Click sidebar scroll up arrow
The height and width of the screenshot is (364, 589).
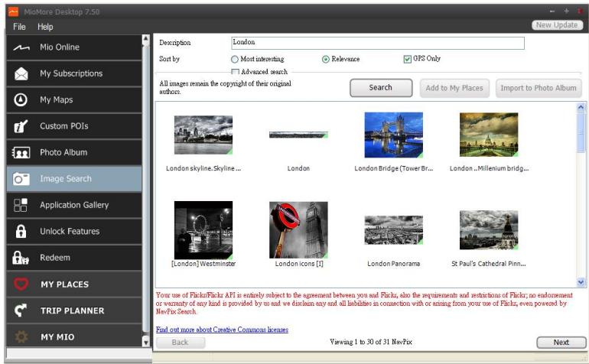(146, 39)
